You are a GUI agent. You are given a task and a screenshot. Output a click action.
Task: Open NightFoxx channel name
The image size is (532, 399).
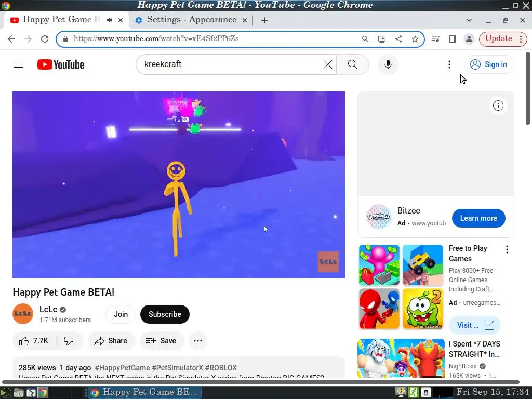(463, 366)
